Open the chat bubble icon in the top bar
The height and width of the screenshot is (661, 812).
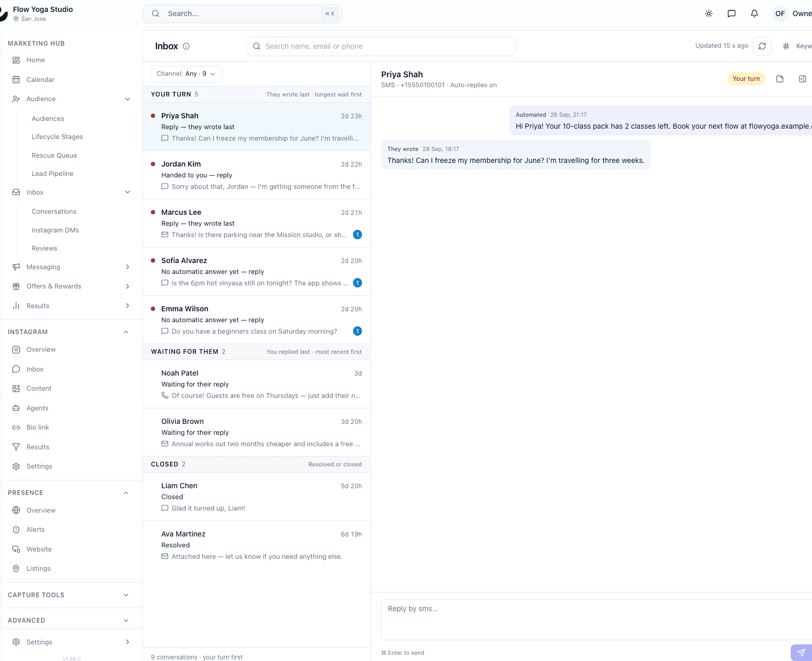tap(732, 13)
